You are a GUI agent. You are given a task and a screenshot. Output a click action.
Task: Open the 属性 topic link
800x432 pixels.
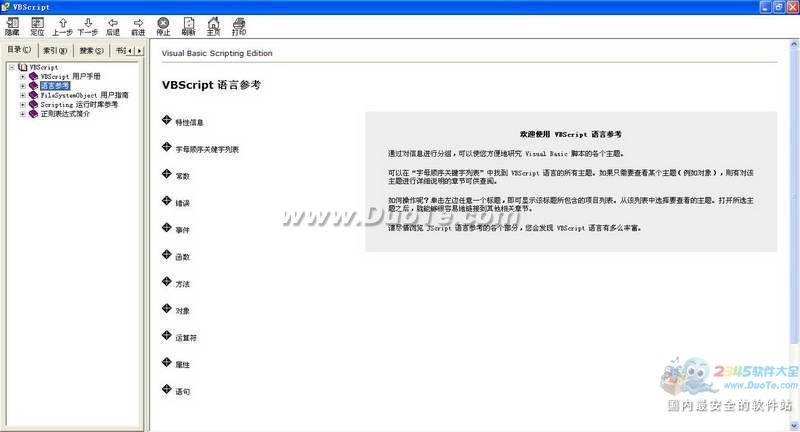[x=183, y=365]
